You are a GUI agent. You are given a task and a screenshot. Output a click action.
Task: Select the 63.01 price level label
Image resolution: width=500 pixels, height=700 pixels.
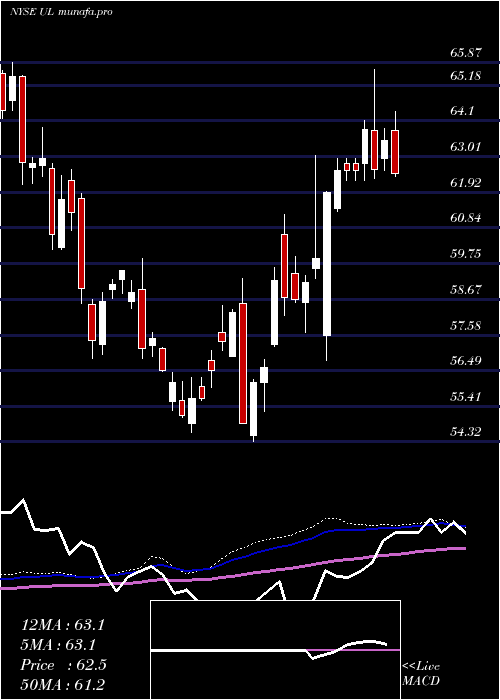(x=466, y=146)
